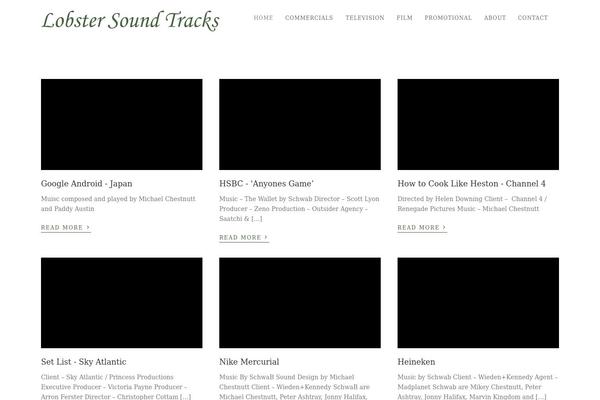
Task: Open the How to Cook Like Heston thumbnail
Action: [478, 124]
